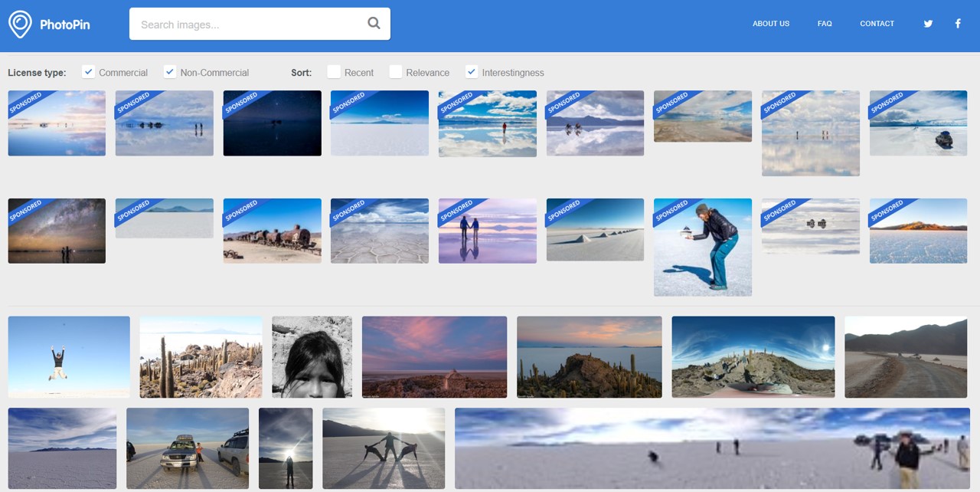Toggle the Commercial license checkbox
The height and width of the screenshot is (492, 980).
point(89,72)
